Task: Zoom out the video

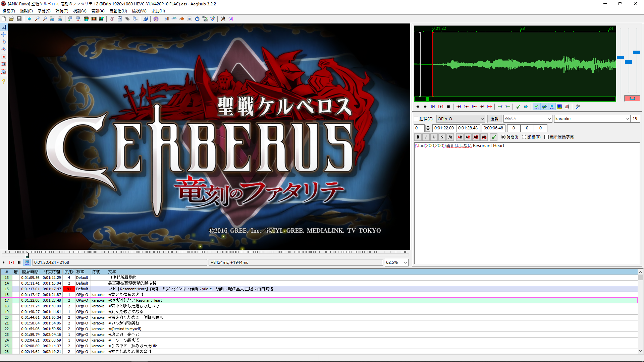Action: pyautogui.click(x=45, y=19)
